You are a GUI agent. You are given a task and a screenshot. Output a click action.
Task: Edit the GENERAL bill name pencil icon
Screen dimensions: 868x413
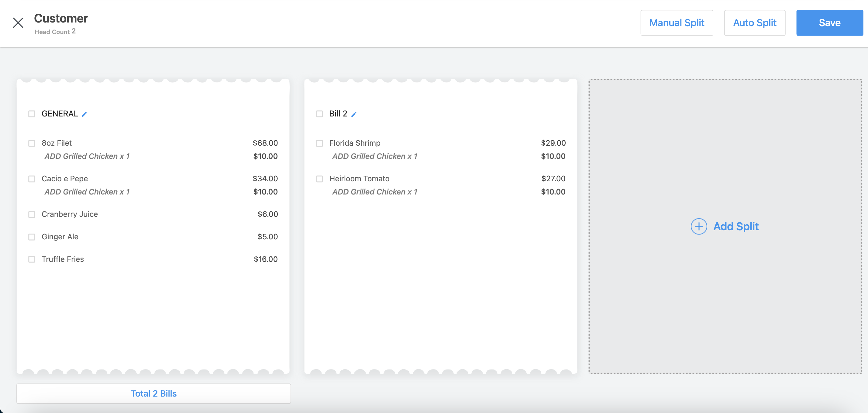click(x=84, y=114)
